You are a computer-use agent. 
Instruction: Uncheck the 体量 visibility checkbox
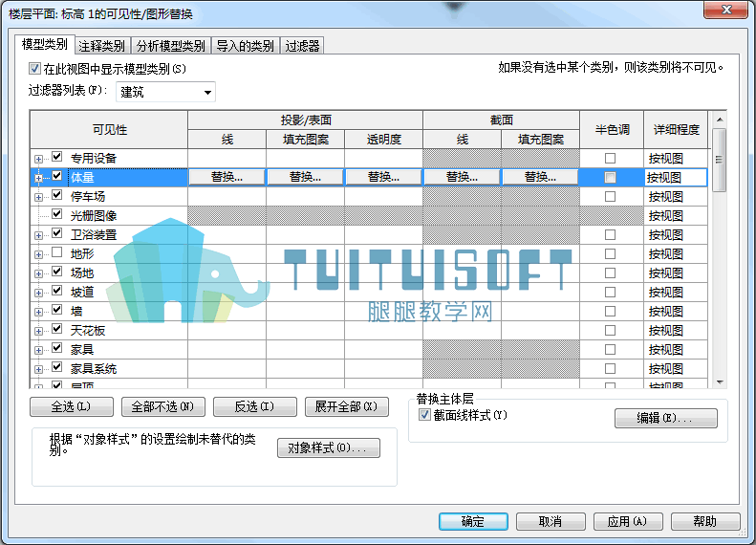click(57, 176)
